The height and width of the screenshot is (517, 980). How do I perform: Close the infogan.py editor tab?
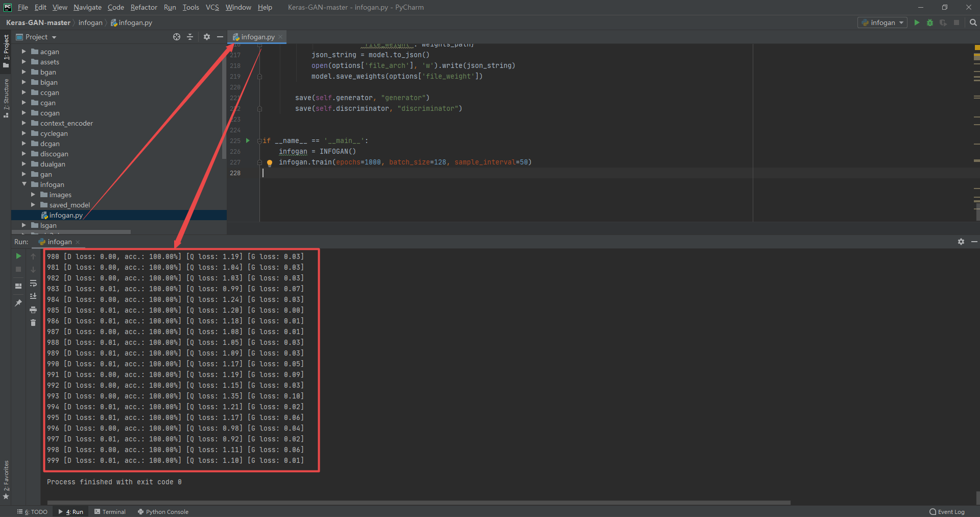pyautogui.click(x=280, y=37)
